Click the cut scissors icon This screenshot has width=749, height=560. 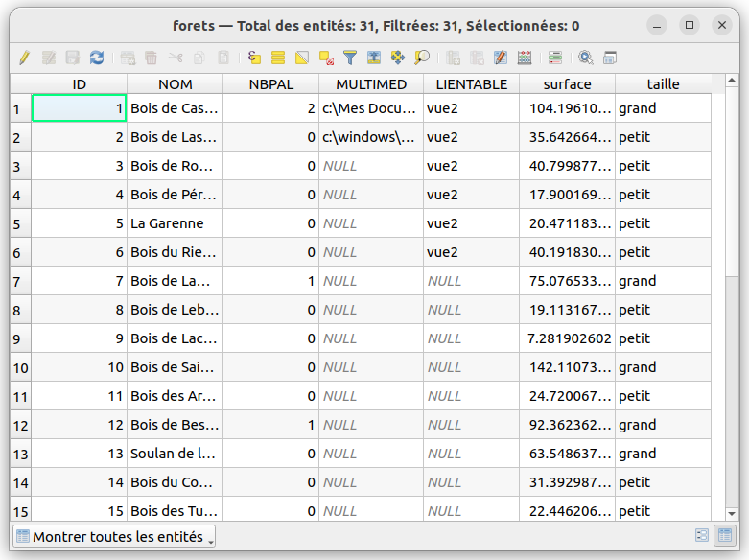[x=176, y=58]
